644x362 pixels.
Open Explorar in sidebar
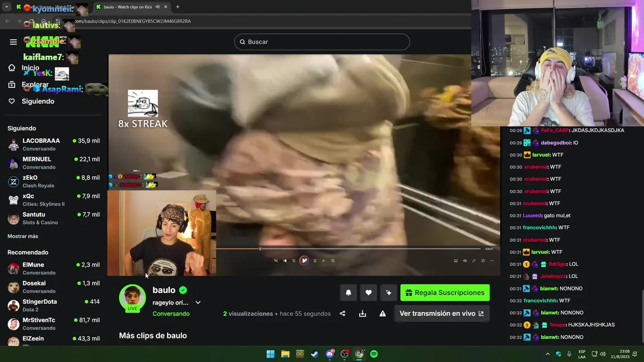click(29, 84)
